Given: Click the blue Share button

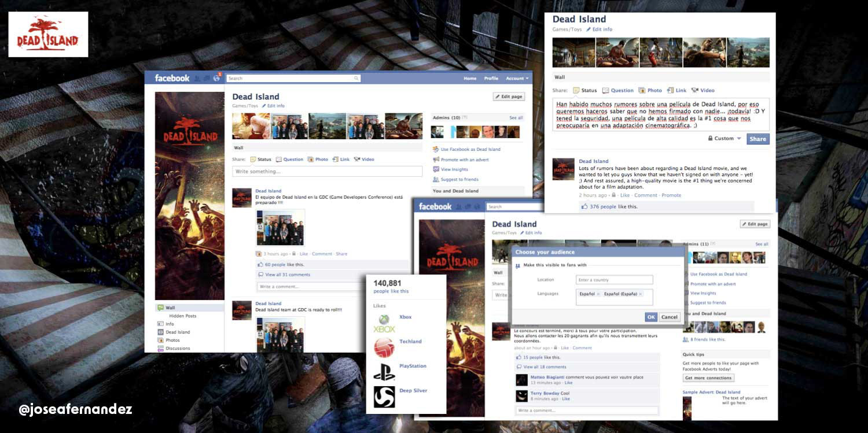Looking at the screenshot, I should [757, 139].
